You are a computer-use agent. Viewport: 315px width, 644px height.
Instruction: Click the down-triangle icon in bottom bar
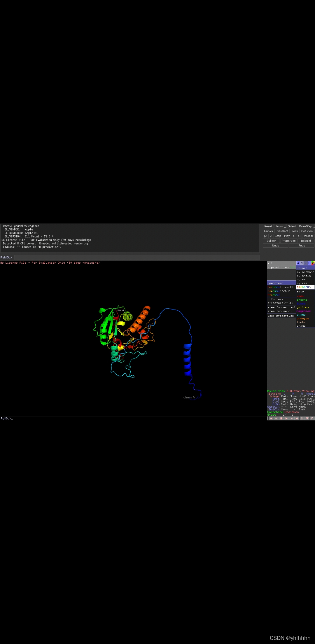point(307,418)
